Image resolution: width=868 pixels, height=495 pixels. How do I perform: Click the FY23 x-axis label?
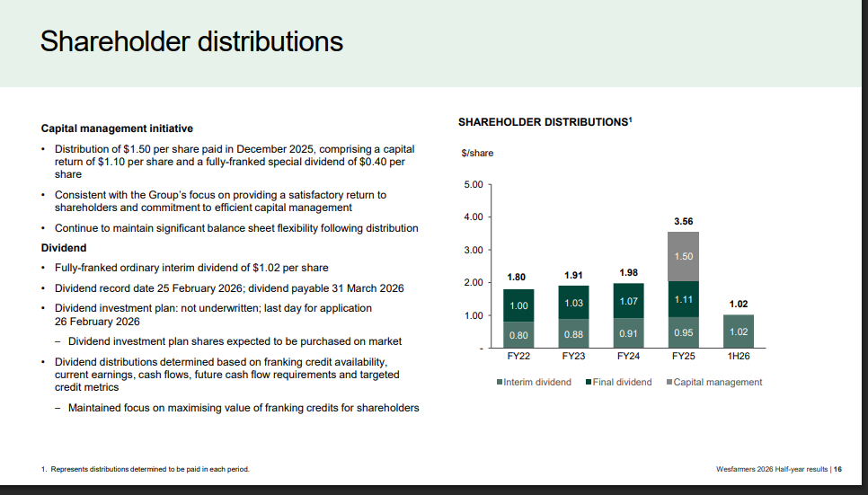(x=573, y=357)
